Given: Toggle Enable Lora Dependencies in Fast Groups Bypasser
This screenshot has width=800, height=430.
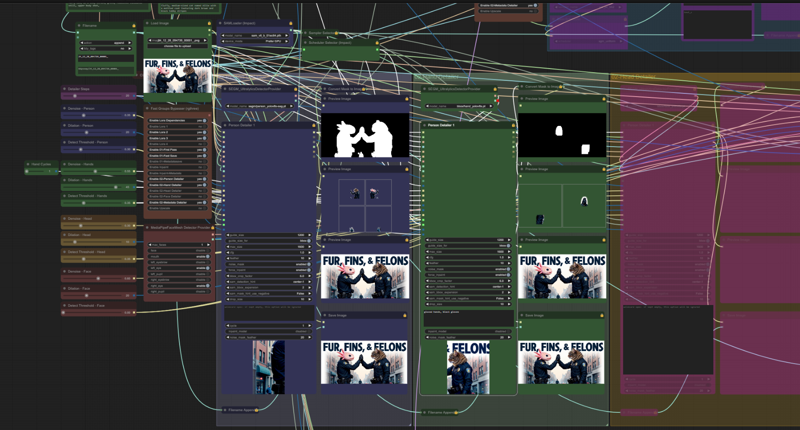Looking at the screenshot, I should click(177, 121).
